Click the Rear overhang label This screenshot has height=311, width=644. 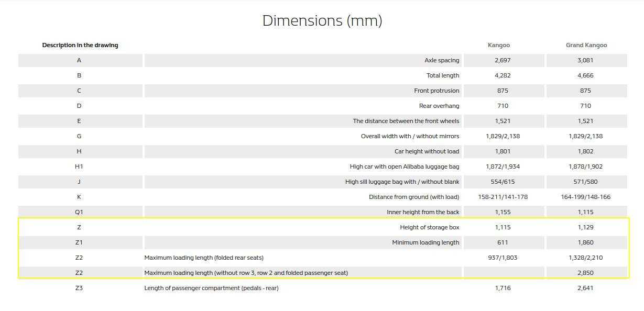tap(439, 106)
